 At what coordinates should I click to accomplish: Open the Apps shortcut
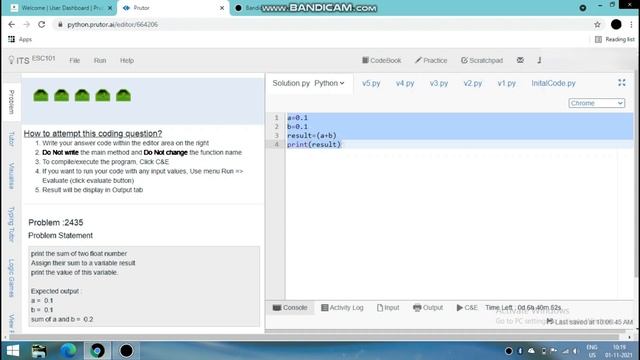(x=20, y=39)
